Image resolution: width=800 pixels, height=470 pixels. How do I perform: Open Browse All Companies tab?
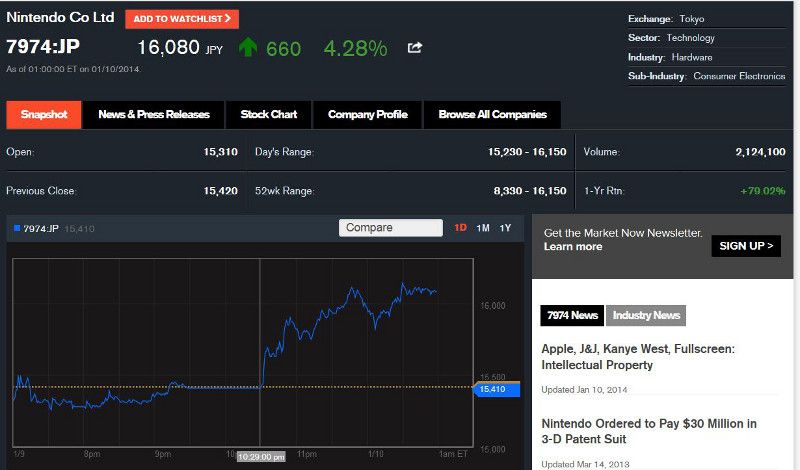pos(492,115)
